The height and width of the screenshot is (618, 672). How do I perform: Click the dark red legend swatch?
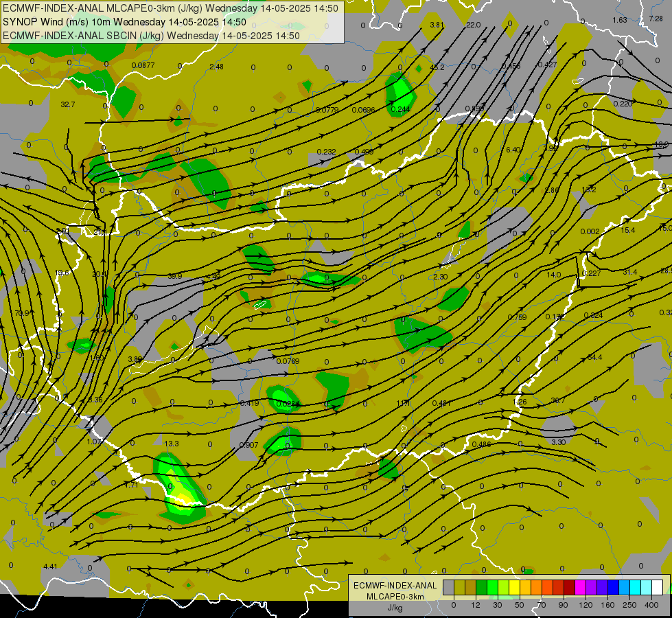tap(570, 587)
